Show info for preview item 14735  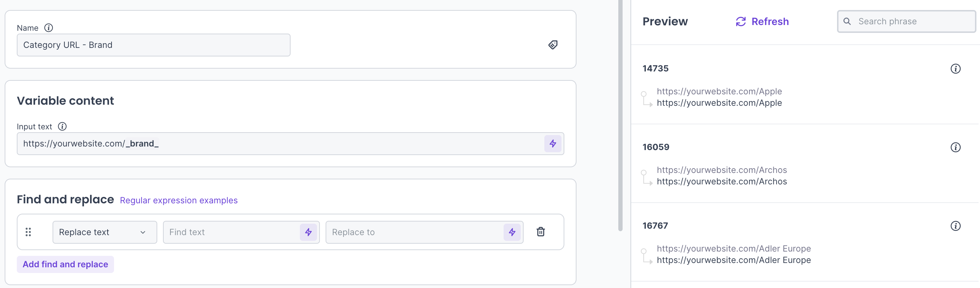coord(955,69)
